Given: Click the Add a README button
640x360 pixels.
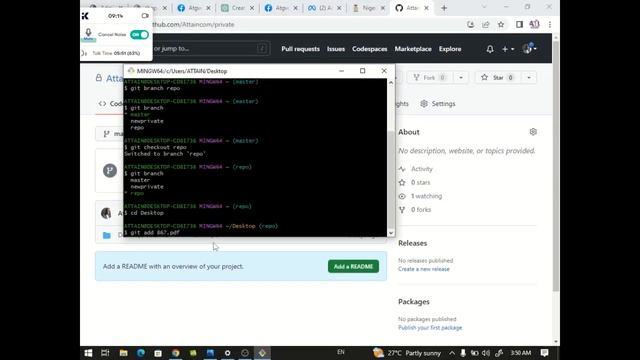Looking at the screenshot, I should pos(353,267).
